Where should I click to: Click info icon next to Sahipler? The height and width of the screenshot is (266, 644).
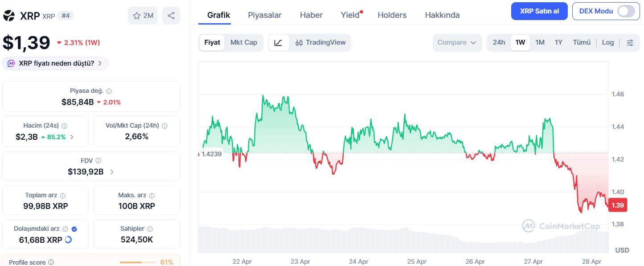(x=150, y=229)
